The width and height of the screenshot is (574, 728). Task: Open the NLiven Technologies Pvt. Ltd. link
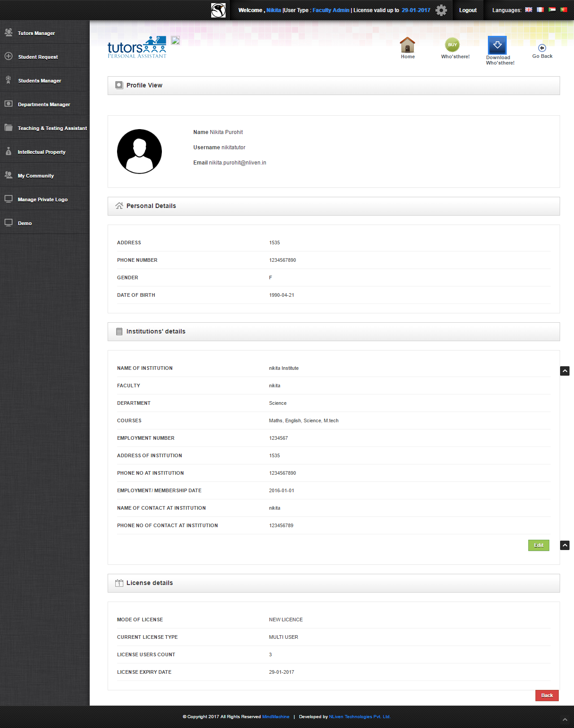click(360, 716)
